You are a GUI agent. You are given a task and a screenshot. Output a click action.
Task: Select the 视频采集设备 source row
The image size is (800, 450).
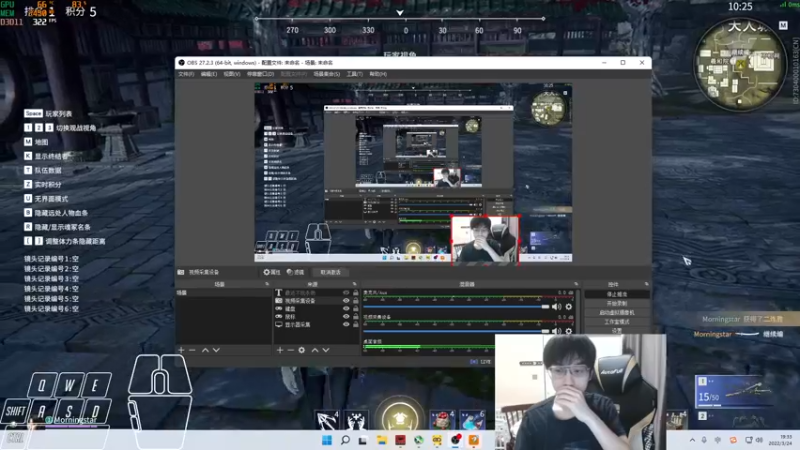coord(316,301)
